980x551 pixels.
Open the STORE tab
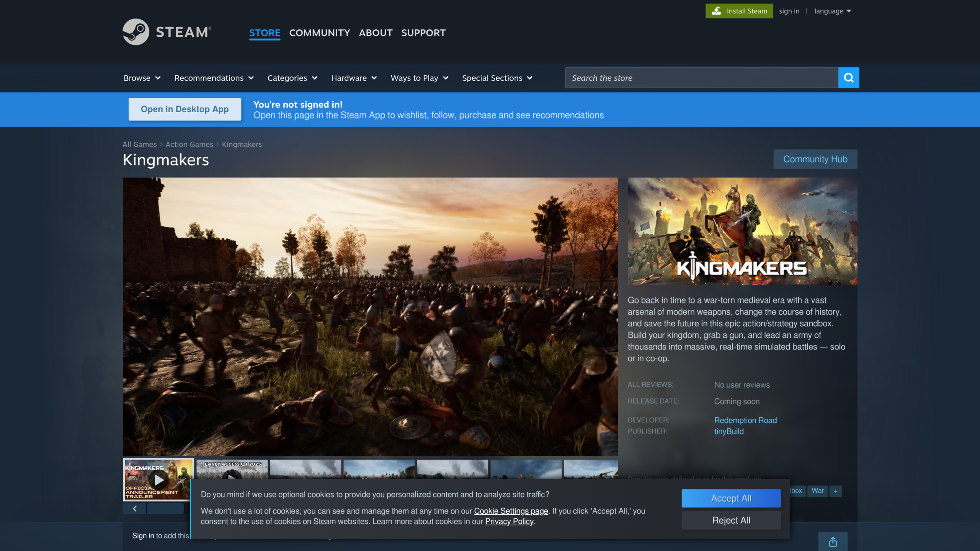(x=265, y=33)
